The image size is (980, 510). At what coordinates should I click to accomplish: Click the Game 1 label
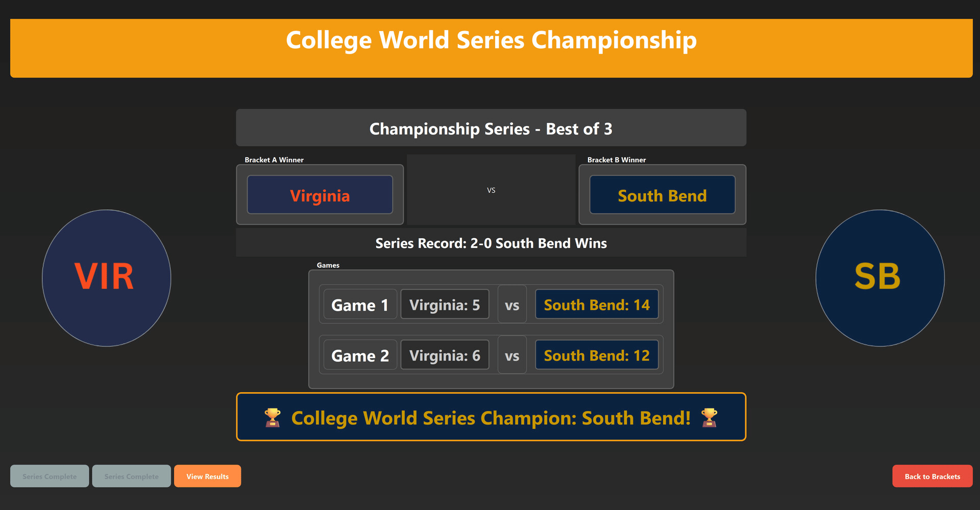[x=360, y=305]
